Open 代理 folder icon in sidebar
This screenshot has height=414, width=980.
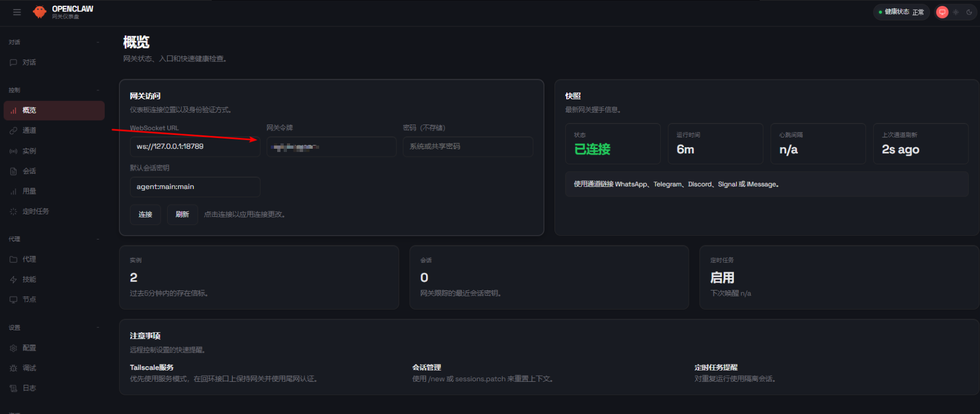coord(13,259)
